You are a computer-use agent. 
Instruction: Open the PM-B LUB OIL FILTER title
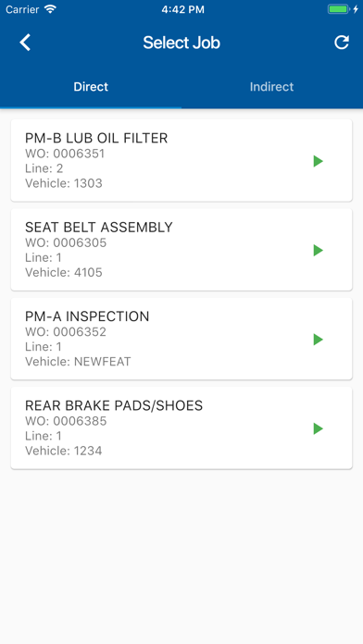(x=96, y=138)
